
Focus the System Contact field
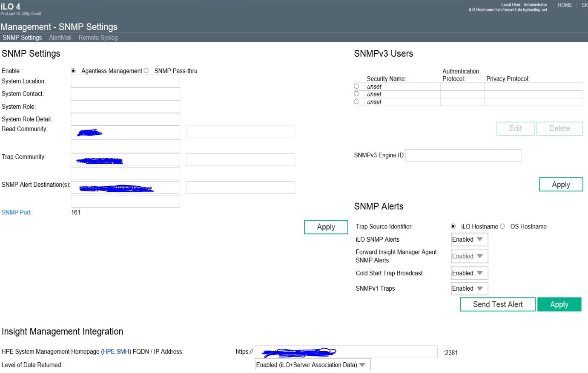click(126, 94)
